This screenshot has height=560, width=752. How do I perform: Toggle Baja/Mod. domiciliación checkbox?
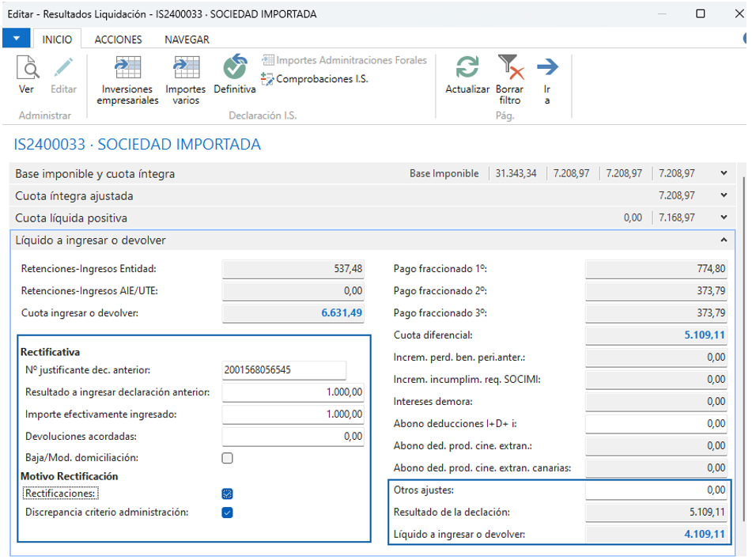pos(227,458)
